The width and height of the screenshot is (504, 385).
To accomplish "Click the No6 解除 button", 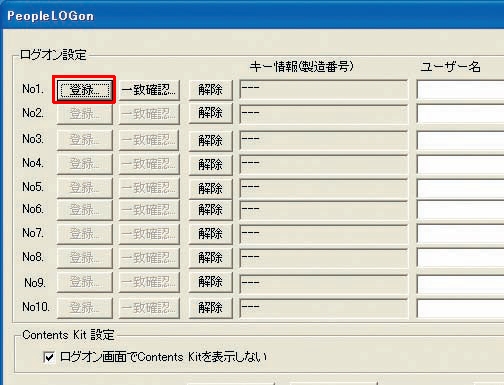I will click(211, 210).
